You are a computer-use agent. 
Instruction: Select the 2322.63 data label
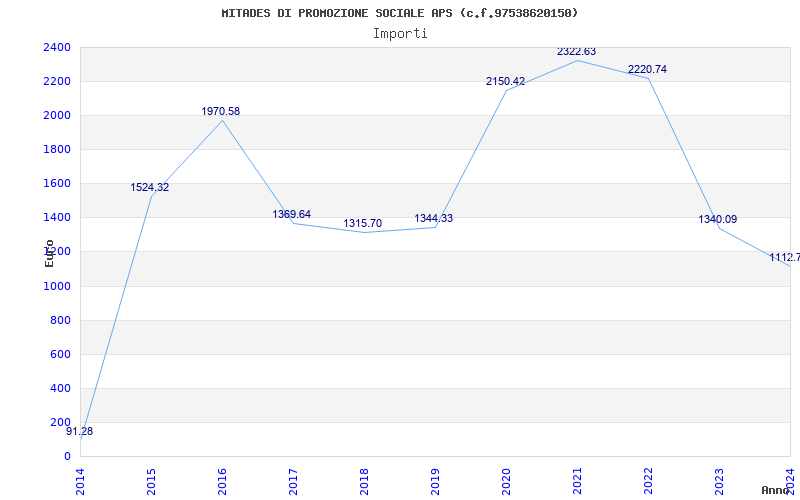576,52
